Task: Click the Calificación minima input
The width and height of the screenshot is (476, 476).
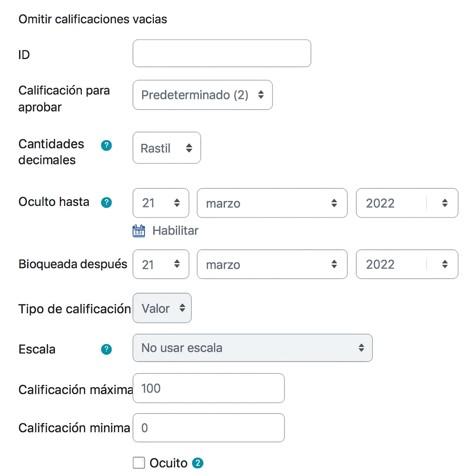Action: [208, 428]
